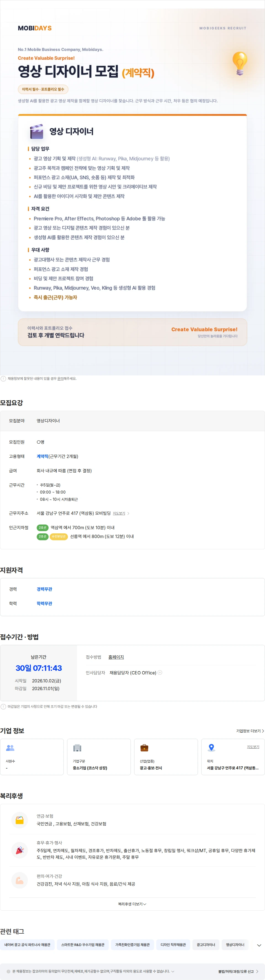Expand the copyright notice dropdown arrow
265x980 pixels.
pos(173,971)
